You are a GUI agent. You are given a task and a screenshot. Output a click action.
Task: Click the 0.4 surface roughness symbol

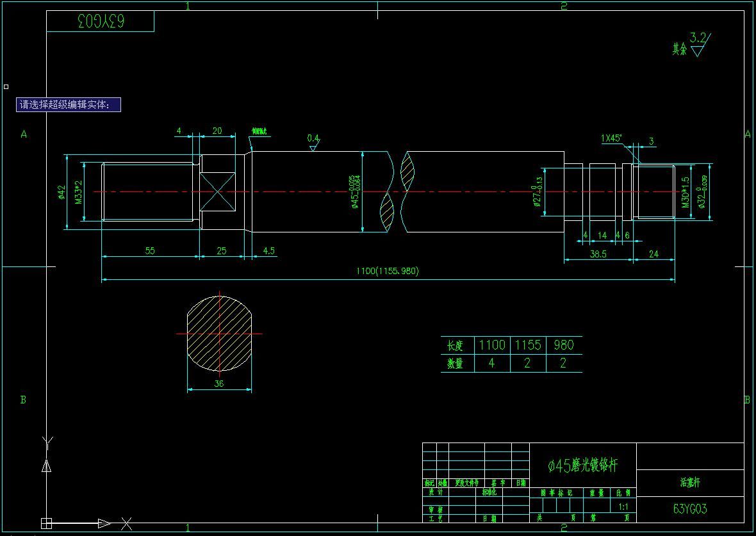point(313,142)
